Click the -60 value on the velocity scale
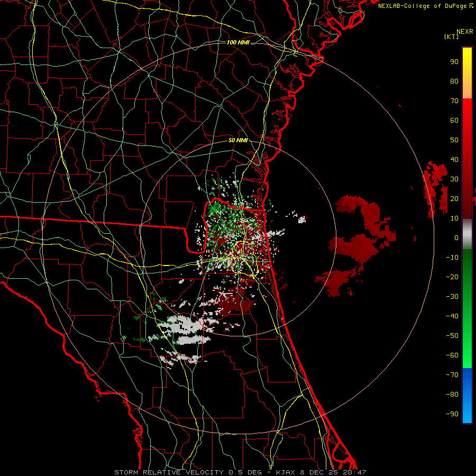Screen dimensions: 476x476 [x=452, y=355]
